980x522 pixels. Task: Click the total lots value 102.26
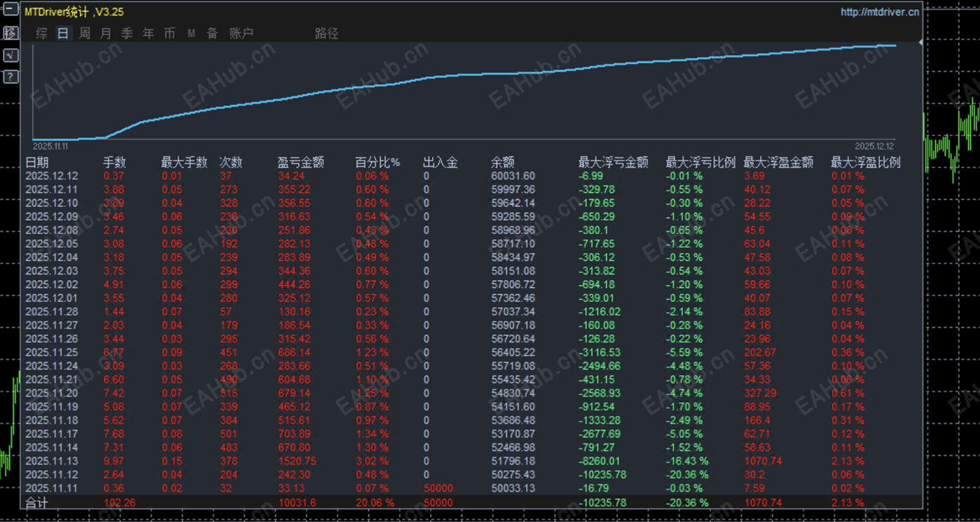click(119, 502)
